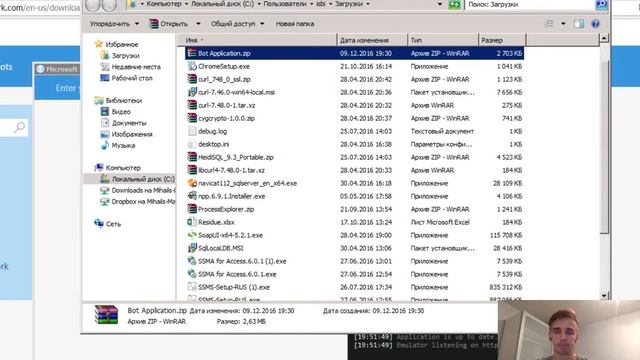
Task: Click date 21.10.2016 16:14 cell
Action: tap(366, 66)
